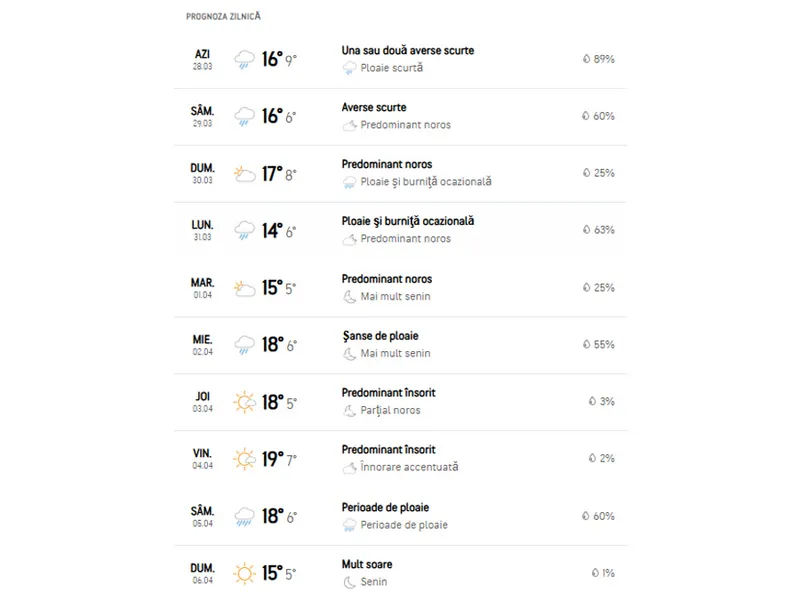
Task: Click the 19° temperature for VIN. 04.04
Action: pos(272,459)
